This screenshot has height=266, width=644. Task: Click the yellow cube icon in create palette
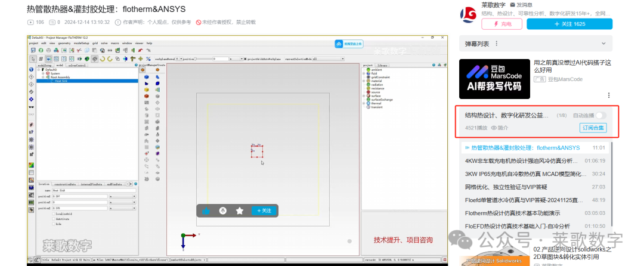pos(146,89)
